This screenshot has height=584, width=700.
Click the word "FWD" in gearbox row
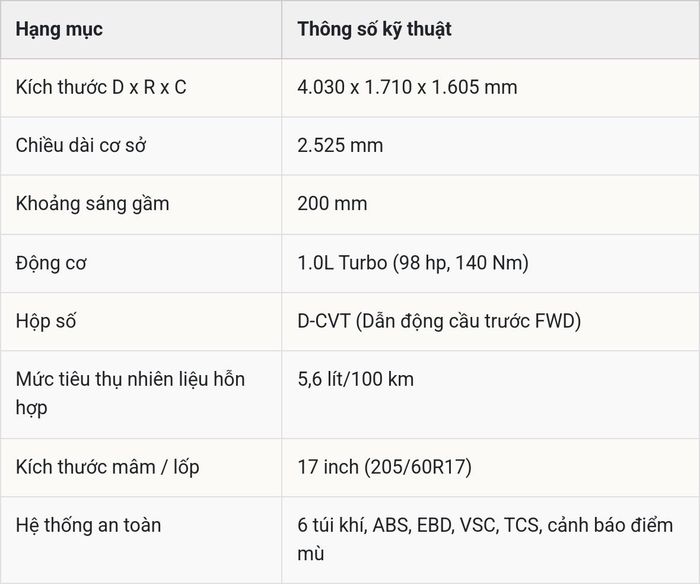click(x=554, y=321)
